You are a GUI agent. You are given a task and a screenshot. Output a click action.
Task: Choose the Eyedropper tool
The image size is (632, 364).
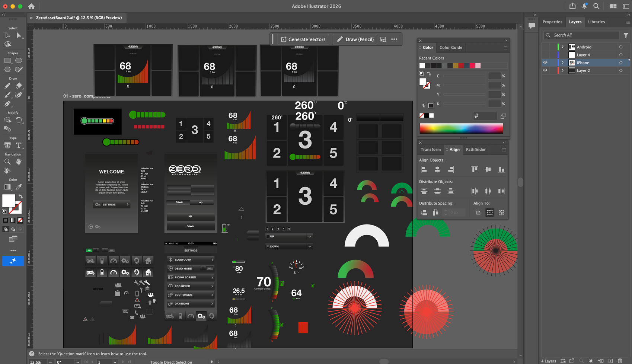click(x=19, y=187)
